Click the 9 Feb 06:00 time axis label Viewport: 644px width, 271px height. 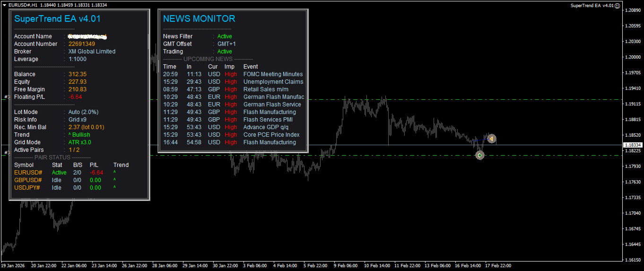346,266
